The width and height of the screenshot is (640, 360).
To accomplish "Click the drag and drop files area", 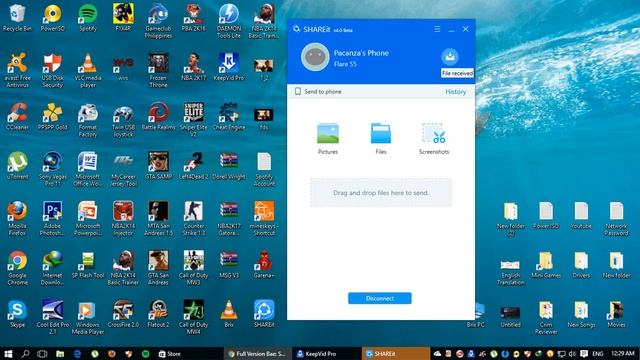I will pos(381,192).
